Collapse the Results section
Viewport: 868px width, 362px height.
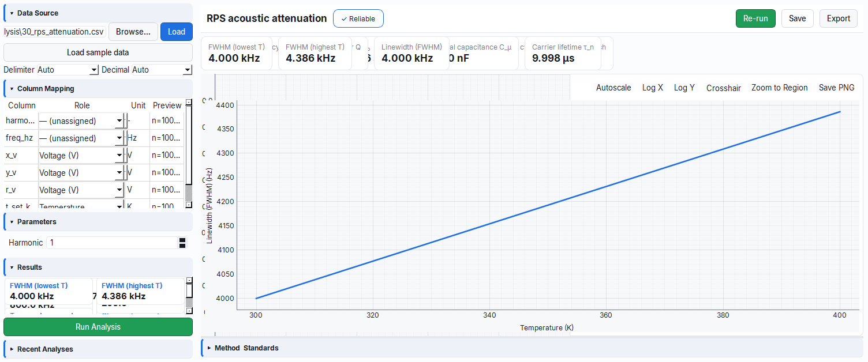click(x=98, y=267)
